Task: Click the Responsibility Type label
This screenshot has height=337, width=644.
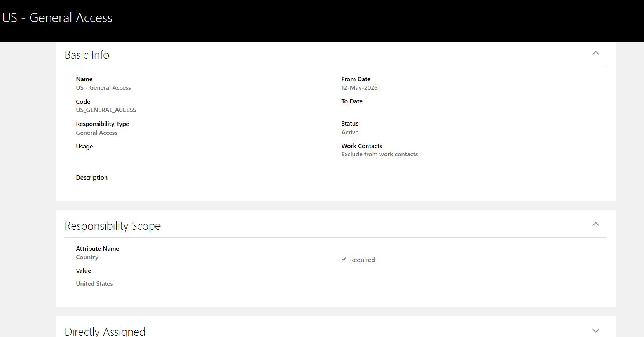Action: pyautogui.click(x=103, y=124)
